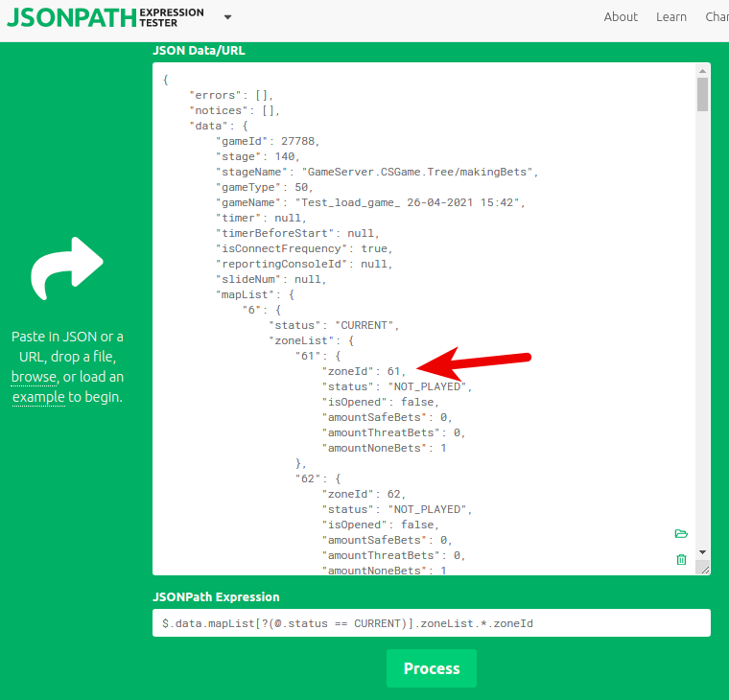Viewport: 729px width, 700px height.
Task: Open the Learn menu item
Action: click(x=670, y=17)
